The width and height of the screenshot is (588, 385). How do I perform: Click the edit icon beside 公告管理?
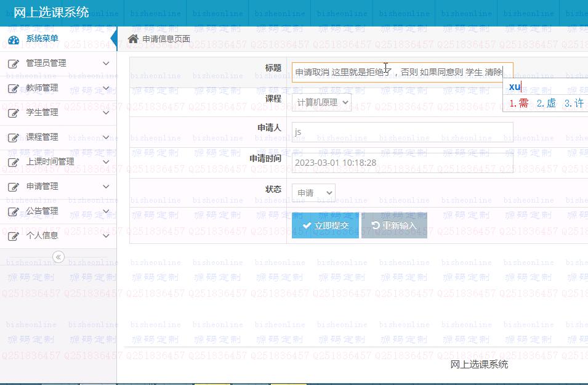pos(13,212)
